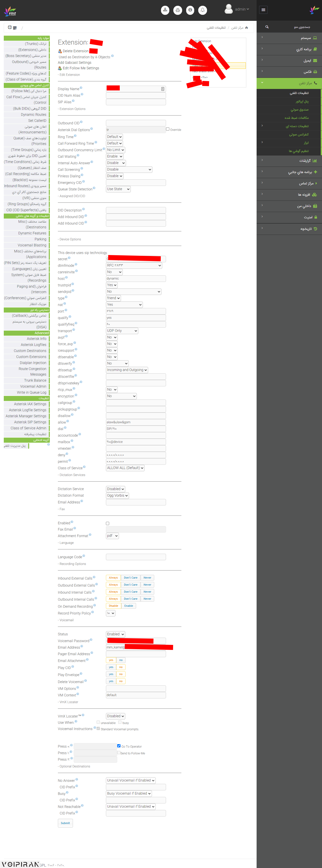Click the icon inside Display Name field
This screenshot has width=322, height=868.
pos(163,89)
